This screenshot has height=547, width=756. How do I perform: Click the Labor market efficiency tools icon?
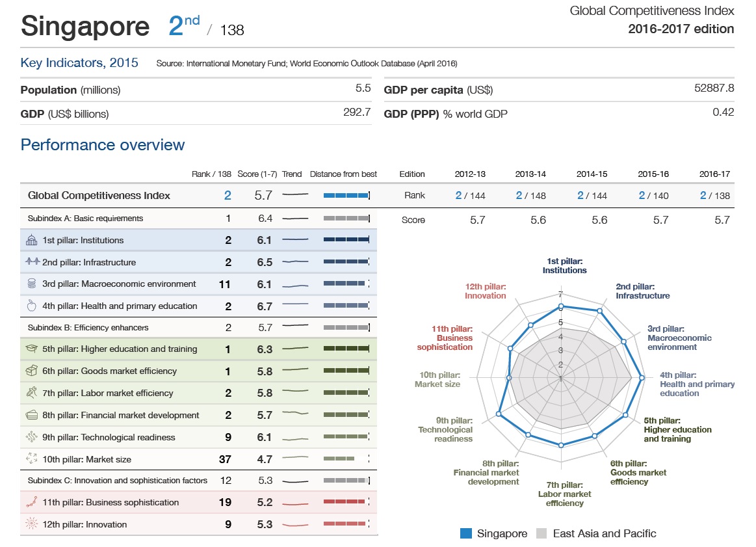31,393
